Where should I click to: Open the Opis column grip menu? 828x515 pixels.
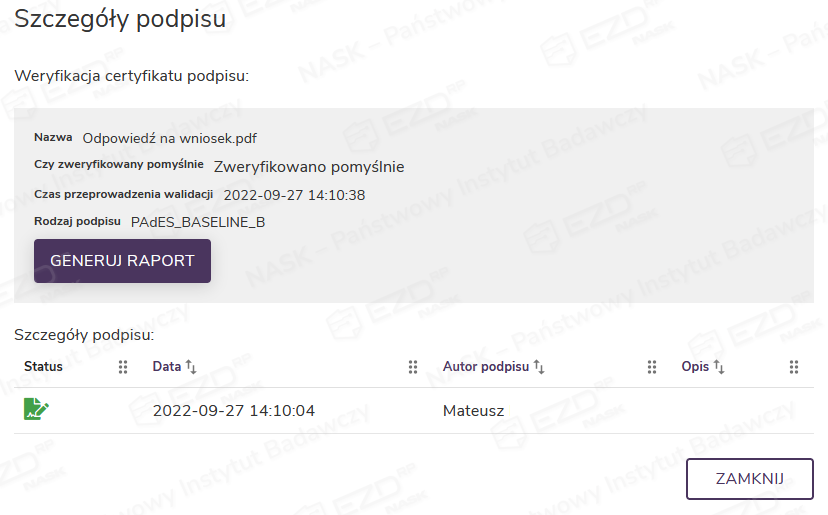tap(794, 367)
